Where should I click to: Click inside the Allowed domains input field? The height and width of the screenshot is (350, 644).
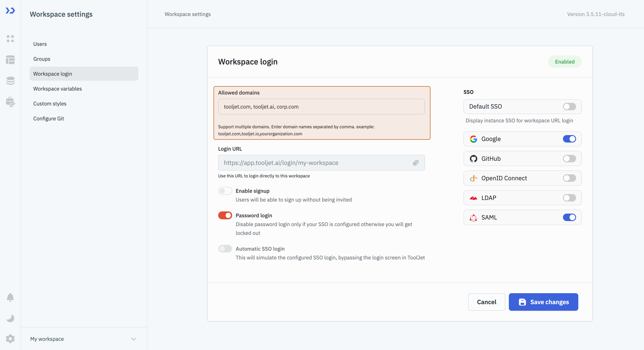322,106
